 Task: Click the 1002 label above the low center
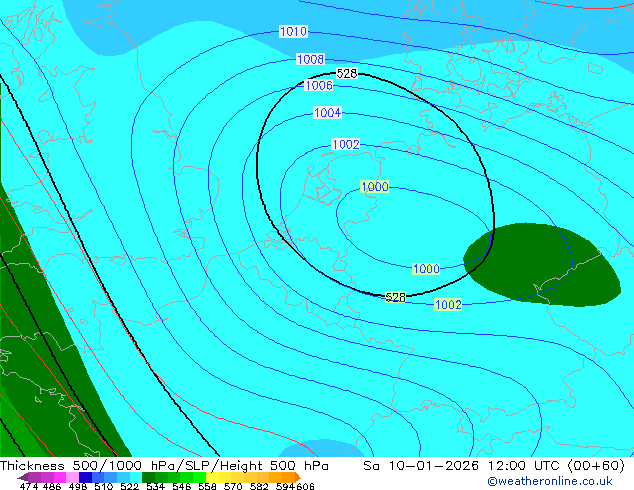[346, 144]
